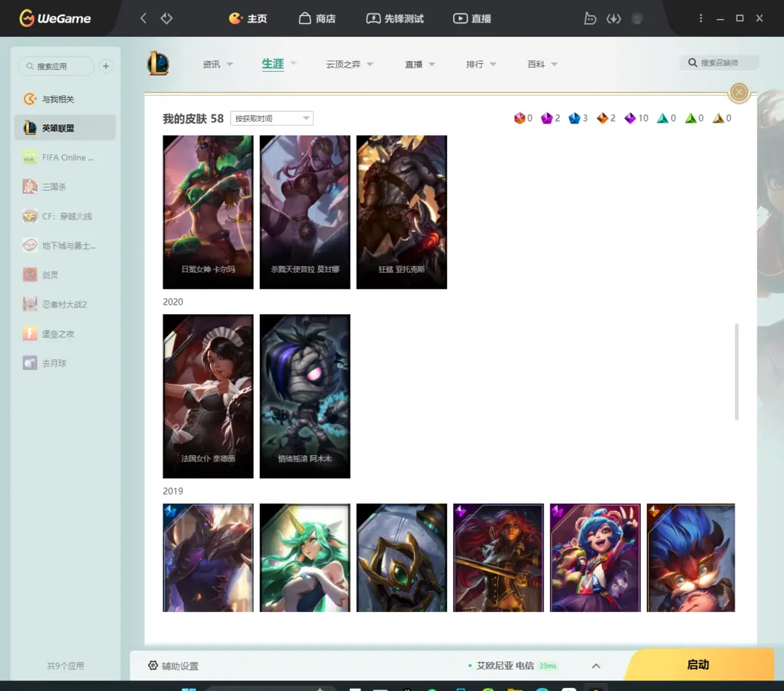The height and width of the screenshot is (691, 784).
Task: Open the three-dot more menu
Action: coord(701,18)
